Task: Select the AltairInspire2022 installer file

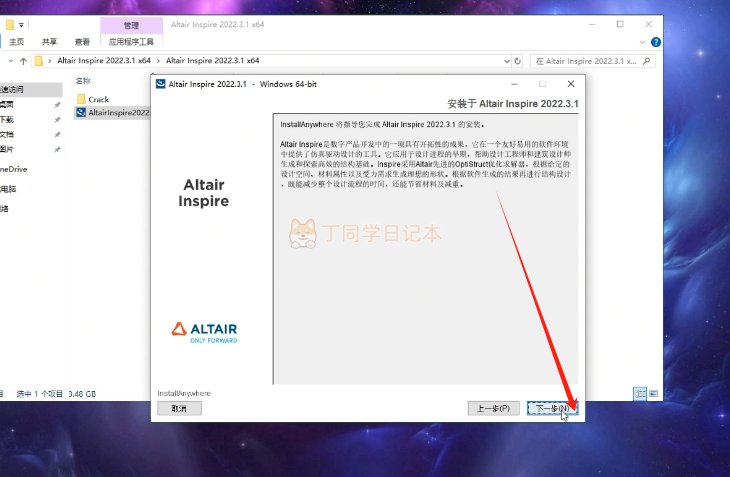Action: click(113, 112)
